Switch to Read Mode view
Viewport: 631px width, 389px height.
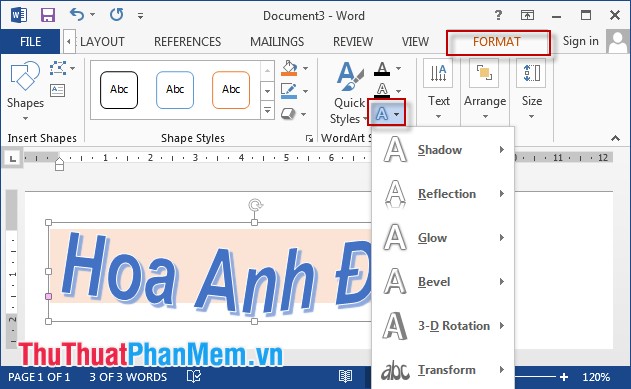(345, 377)
